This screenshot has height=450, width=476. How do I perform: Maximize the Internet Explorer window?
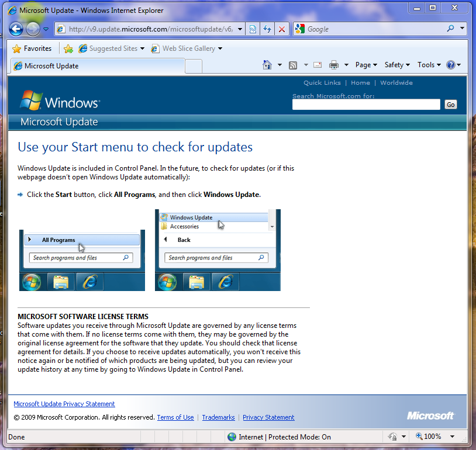click(433, 8)
